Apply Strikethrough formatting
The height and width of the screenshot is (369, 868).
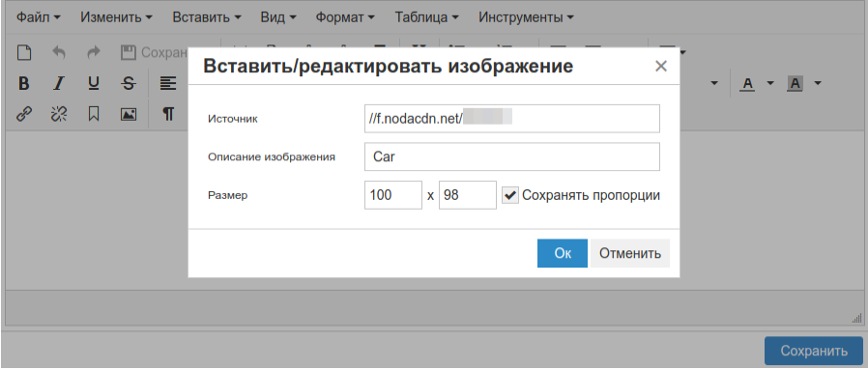click(x=129, y=83)
